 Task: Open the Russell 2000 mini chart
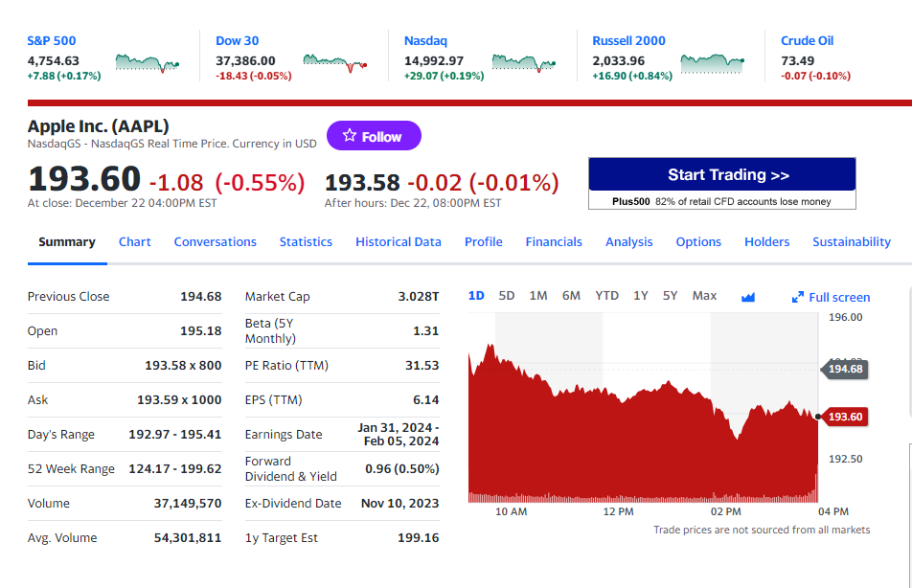[x=713, y=63]
